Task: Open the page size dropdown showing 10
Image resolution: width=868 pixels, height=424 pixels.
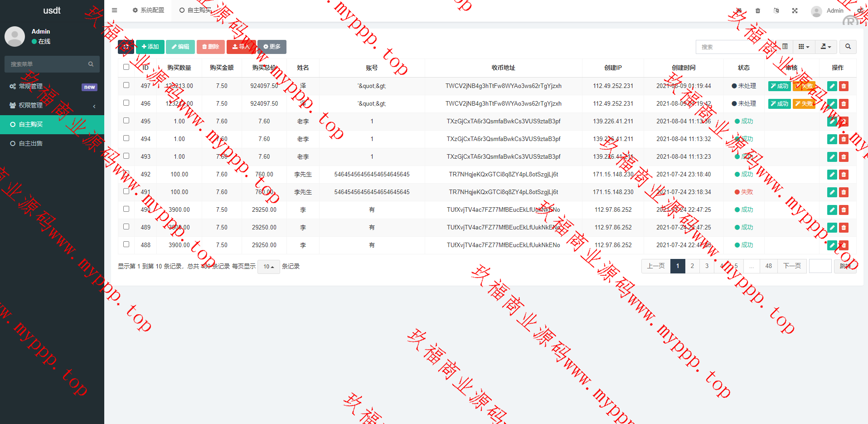Action: point(268,267)
